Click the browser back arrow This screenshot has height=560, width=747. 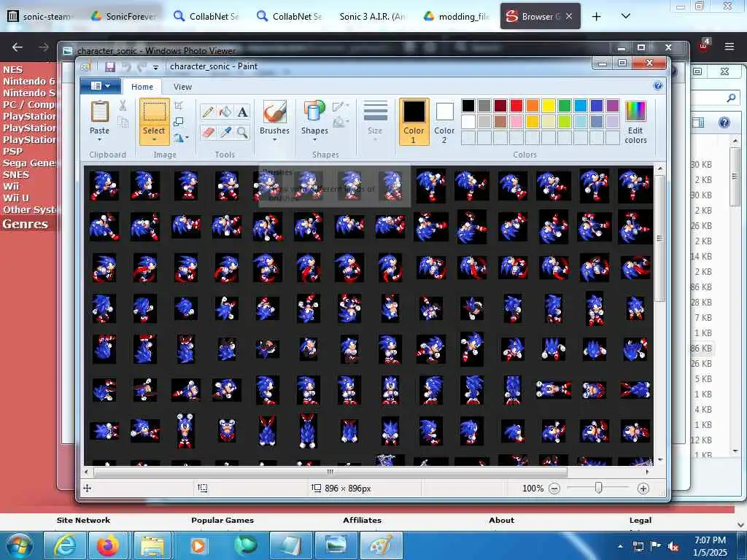(x=18, y=47)
